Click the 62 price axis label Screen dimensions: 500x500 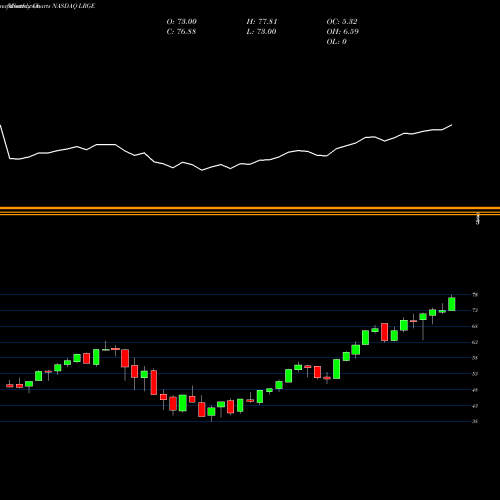475,342
